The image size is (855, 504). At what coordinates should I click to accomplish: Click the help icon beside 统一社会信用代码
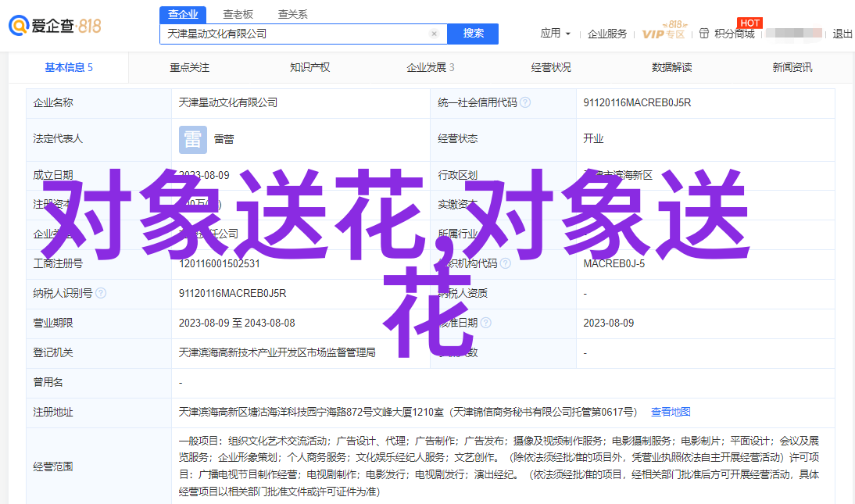(525, 102)
